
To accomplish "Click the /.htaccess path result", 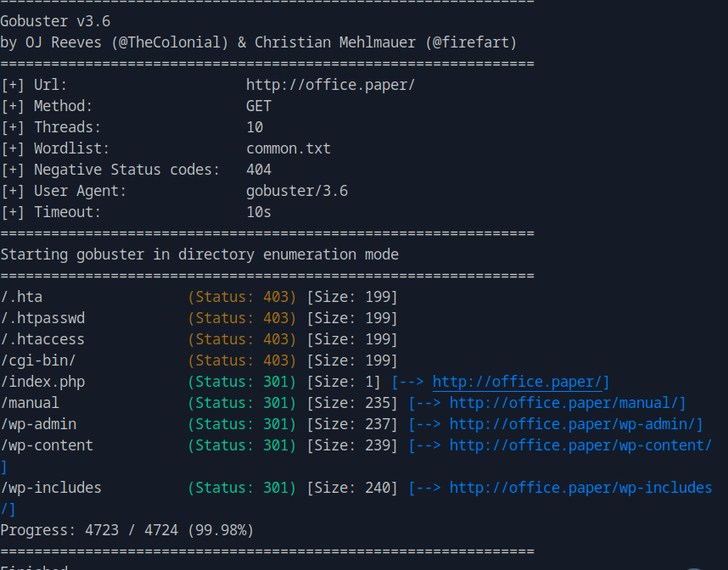I will 42,339.
